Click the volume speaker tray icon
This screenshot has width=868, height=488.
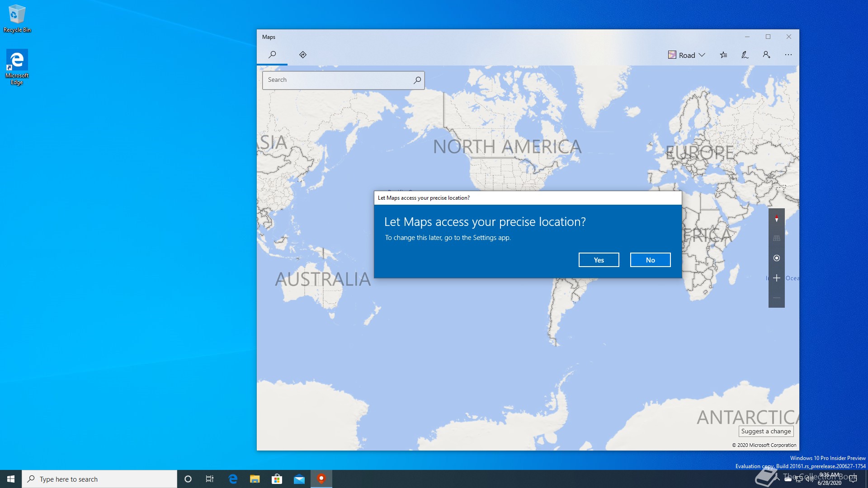[809, 479]
